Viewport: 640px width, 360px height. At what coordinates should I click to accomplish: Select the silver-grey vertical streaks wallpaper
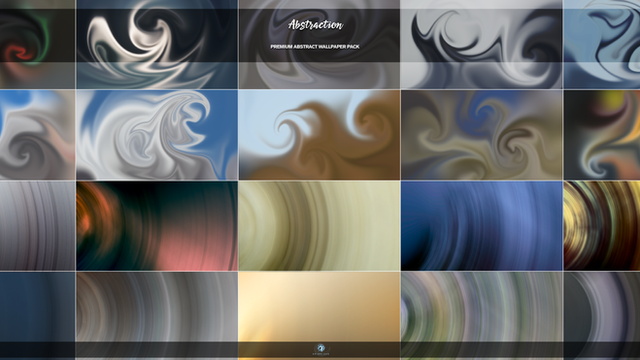(x=37, y=226)
